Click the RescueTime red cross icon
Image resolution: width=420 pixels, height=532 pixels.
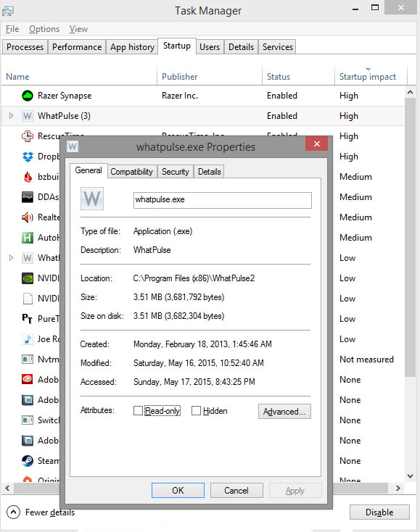tap(28, 136)
